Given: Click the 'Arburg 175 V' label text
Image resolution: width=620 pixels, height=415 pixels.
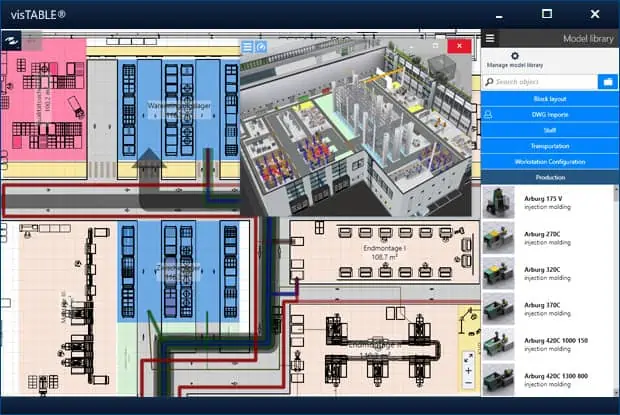Looking at the screenshot, I should (x=543, y=198).
